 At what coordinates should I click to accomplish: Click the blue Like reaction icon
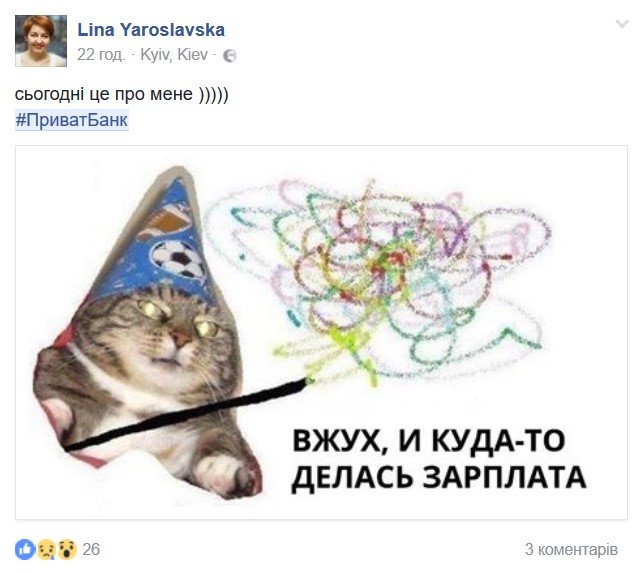point(25,550)
